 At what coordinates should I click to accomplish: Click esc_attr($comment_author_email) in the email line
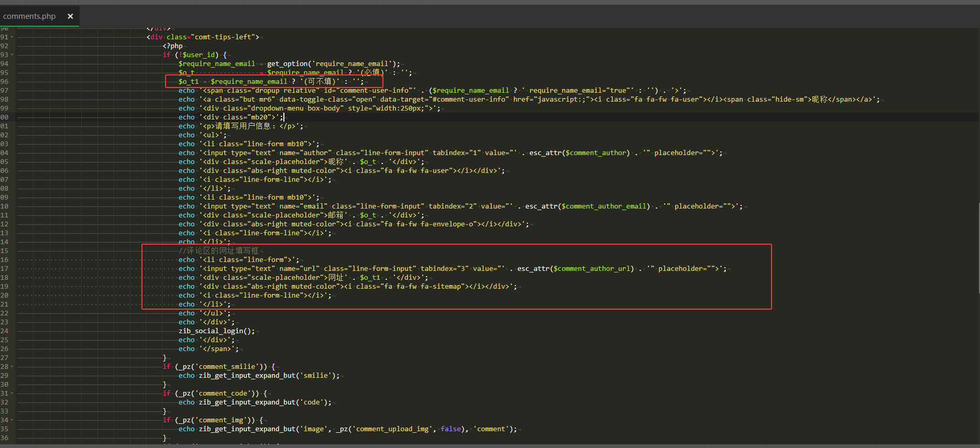588,206
